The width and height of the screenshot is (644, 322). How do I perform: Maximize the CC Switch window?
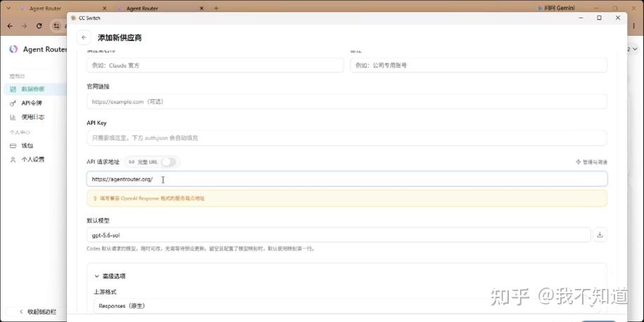click(599, 18)
